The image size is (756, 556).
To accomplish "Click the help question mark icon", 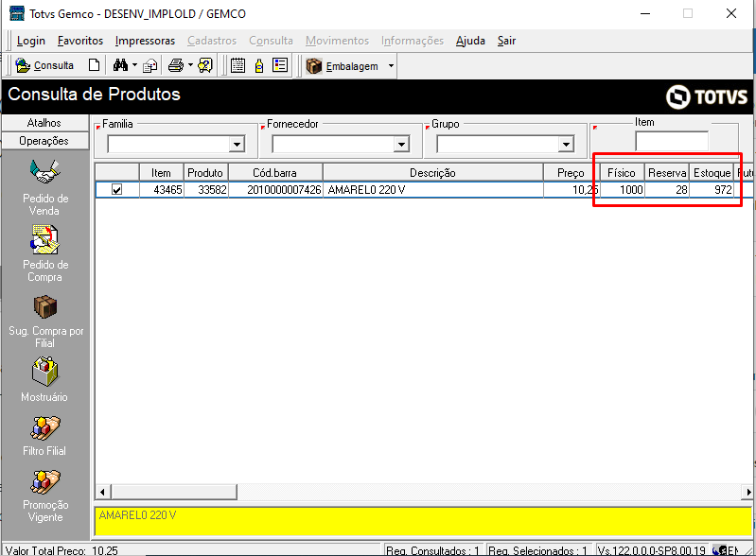I will coord(205,65).
